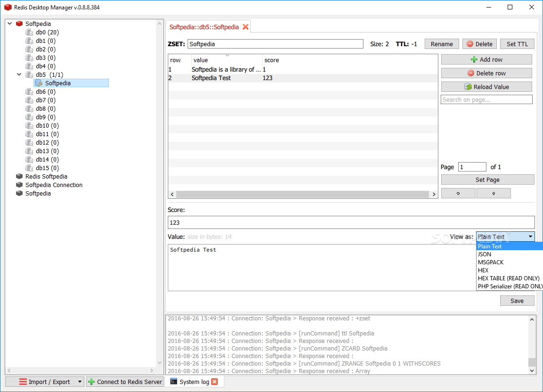Click the system log scrollbar down arrow

point(532,371)
